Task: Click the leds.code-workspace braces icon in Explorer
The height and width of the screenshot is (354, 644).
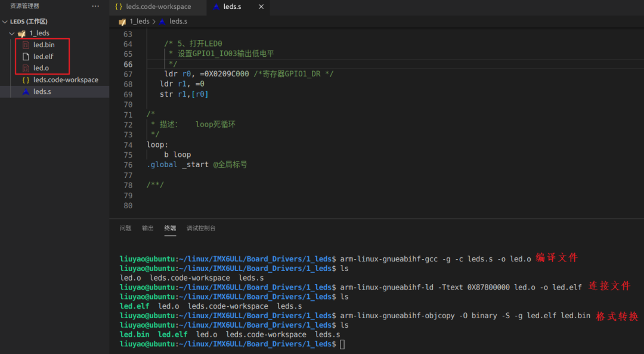Action: (26, 80)
